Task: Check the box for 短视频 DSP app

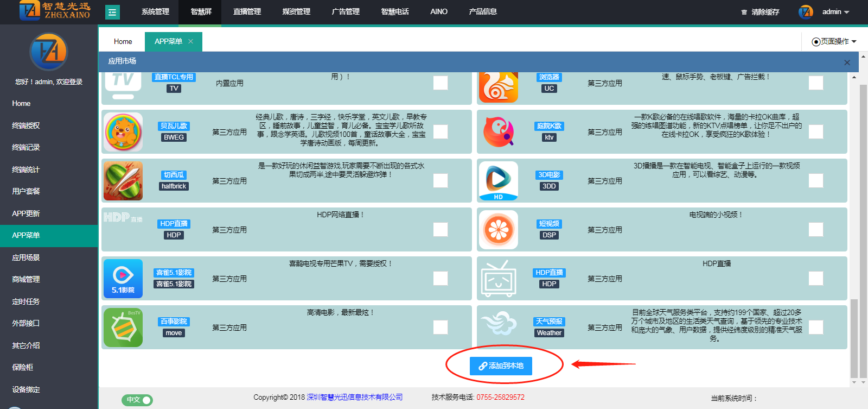Action: click(x=815, y=230)
